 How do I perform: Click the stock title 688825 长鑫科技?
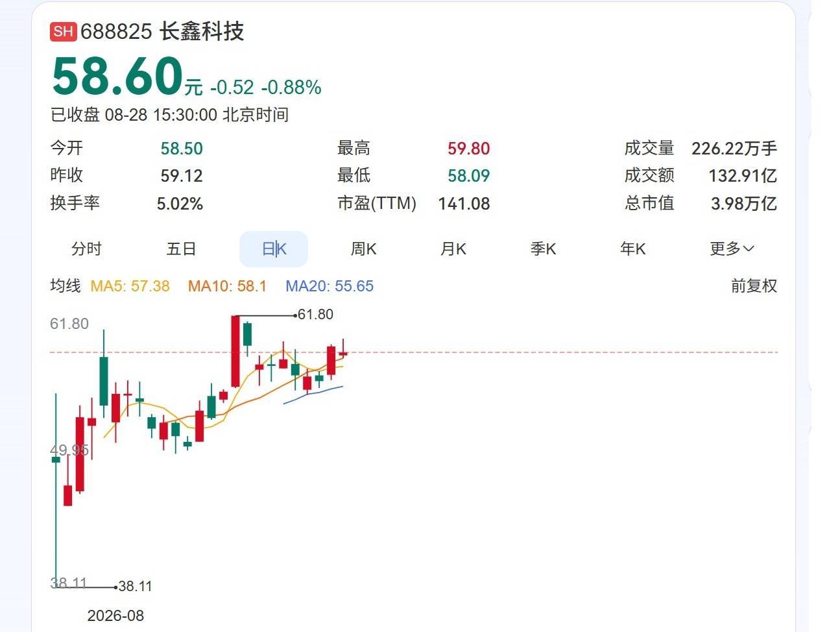[162, 31]
